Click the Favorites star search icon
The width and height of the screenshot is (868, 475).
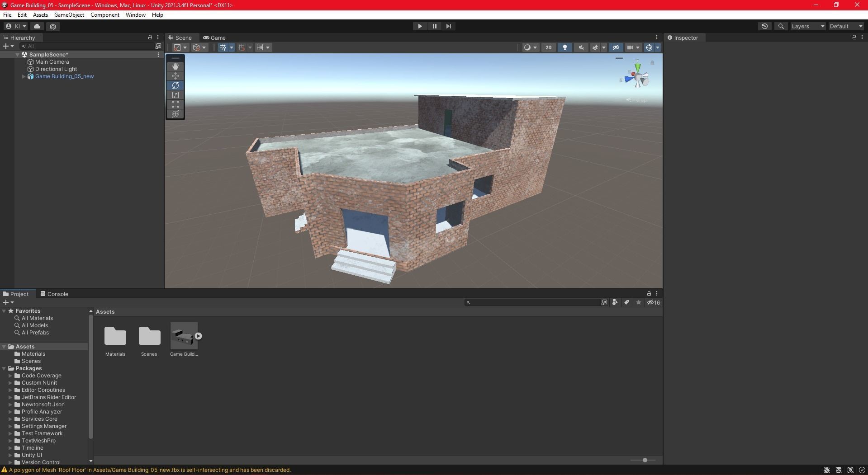pos(638,302)
